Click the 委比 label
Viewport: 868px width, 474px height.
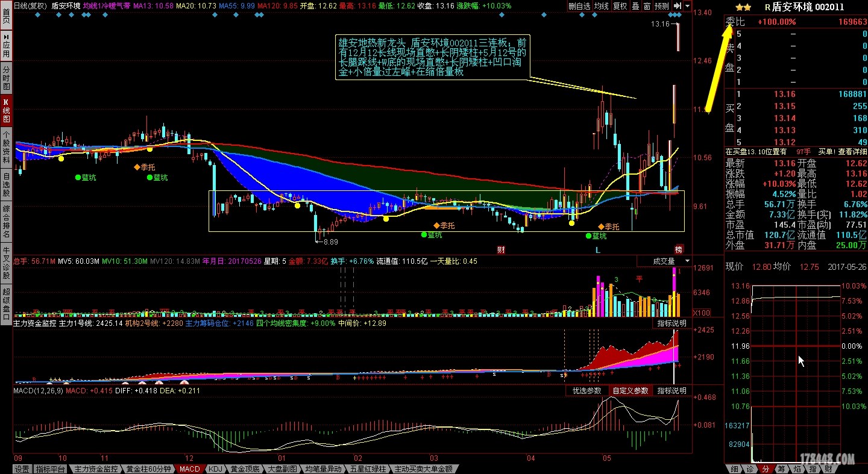[735, 22]
